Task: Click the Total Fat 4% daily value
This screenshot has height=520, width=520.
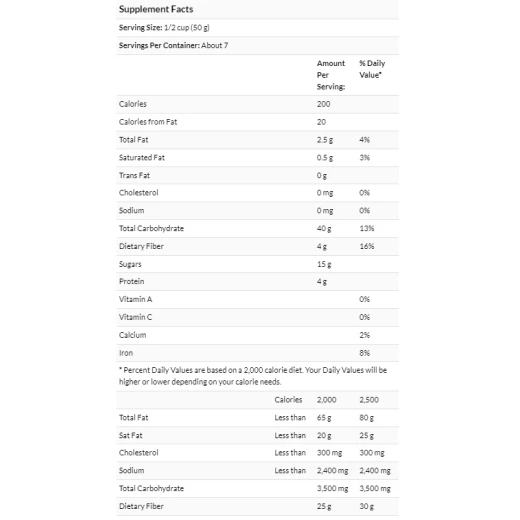Action: [364, 140]
